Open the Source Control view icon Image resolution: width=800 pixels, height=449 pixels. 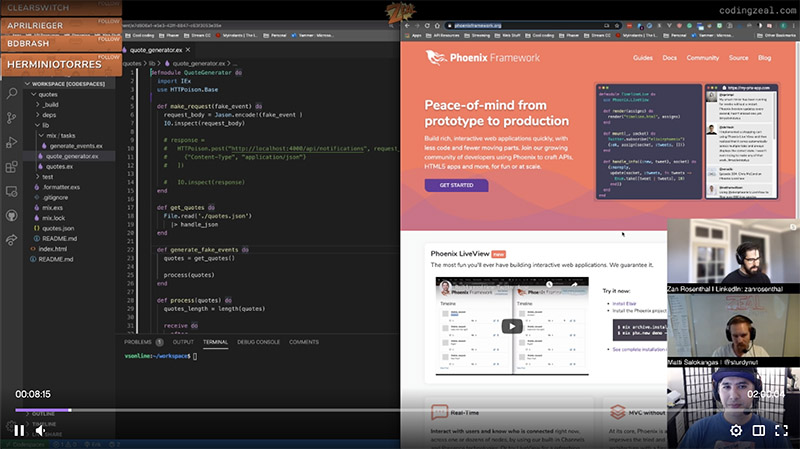[11, 118]
